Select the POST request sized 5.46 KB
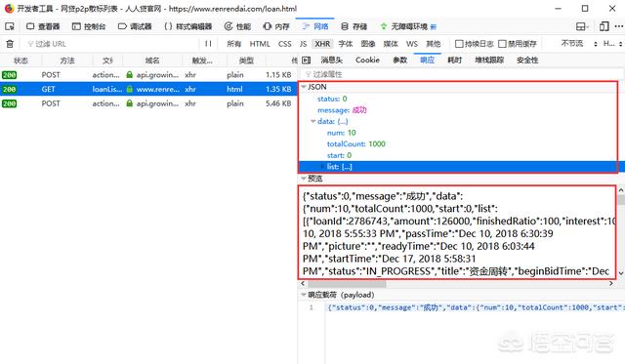Screen dimensions: 625x364 coord(148,103)
